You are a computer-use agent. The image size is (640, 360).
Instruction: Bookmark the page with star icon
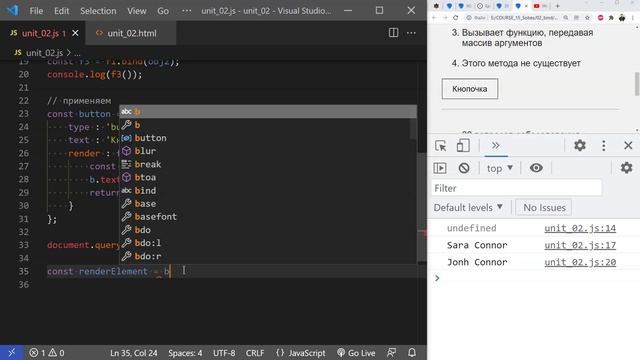587,18
